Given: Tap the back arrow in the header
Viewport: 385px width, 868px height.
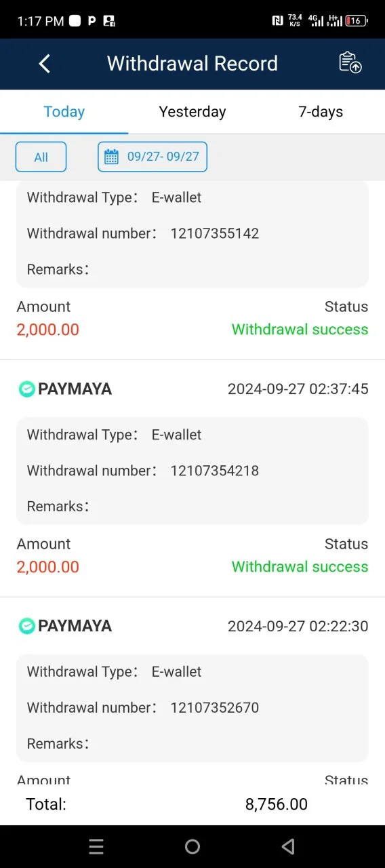Looking at the screenshot, I should coord(45,64).
